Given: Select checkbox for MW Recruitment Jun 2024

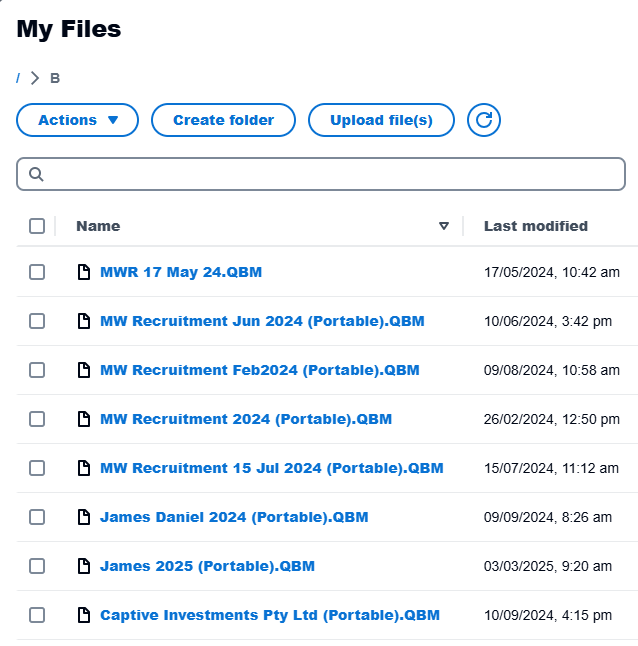Looking at the screenshot, I should [37, 321].
